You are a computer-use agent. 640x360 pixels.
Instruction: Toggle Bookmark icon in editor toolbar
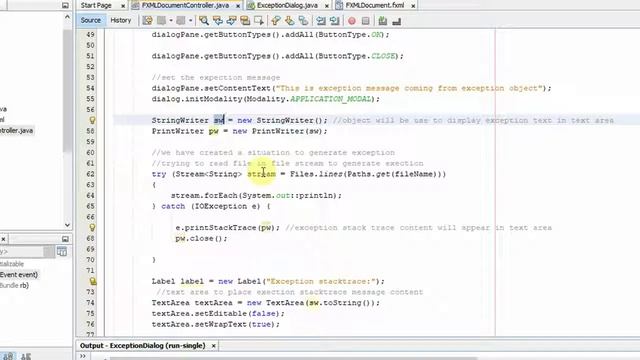[303, 20]
